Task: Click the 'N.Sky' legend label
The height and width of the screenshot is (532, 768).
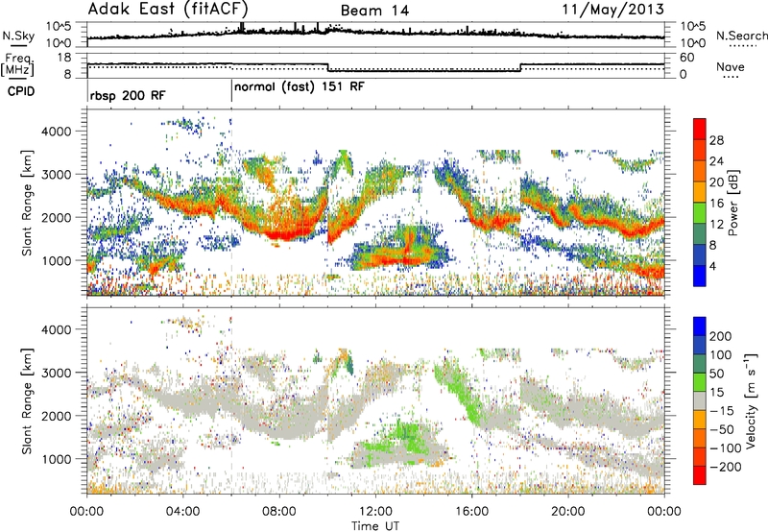Action: pyautogui.click(x=18, y=36)
